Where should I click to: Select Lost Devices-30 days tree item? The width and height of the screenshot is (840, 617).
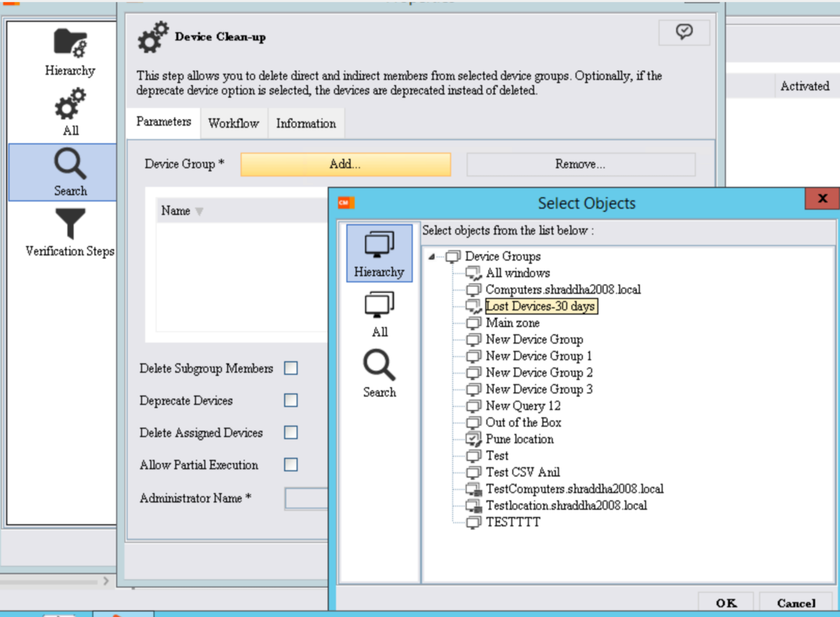[541, 306]
